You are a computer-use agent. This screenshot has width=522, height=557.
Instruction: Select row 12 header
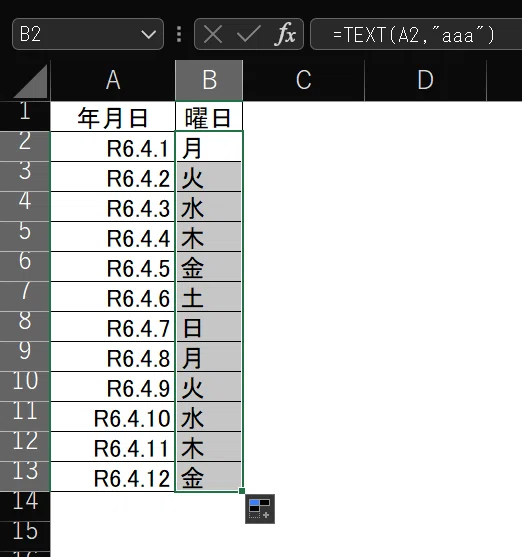(x=25, y=447)
